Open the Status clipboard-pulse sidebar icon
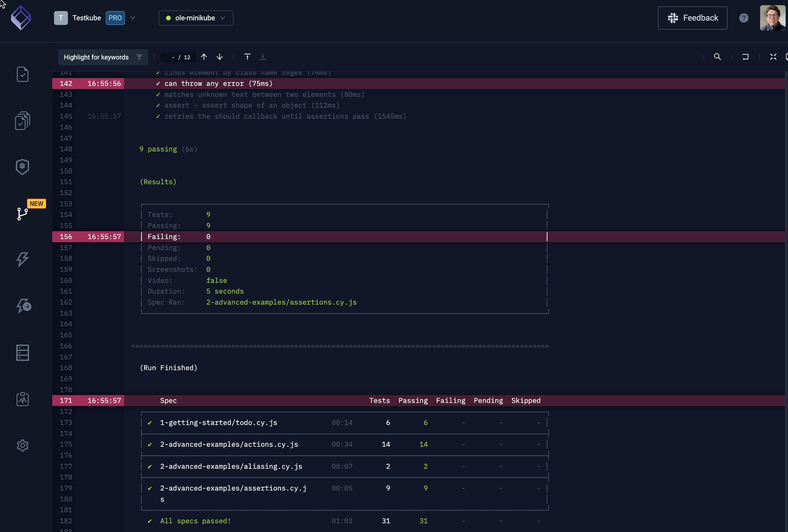Image resolution: width=788 pixels, height=532 pixels. coord(22,399)
